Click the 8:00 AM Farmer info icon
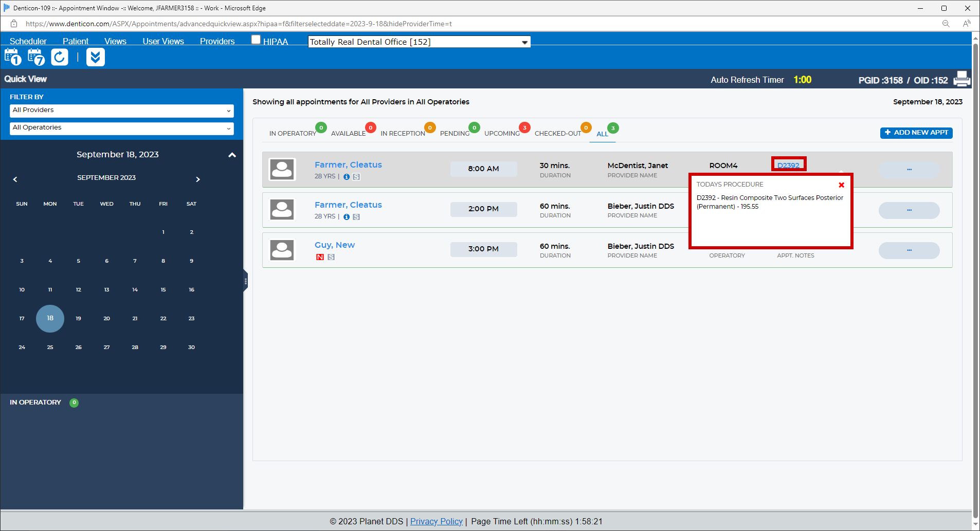Viewport: 980px width, 531px height. [x=347, y=177]
